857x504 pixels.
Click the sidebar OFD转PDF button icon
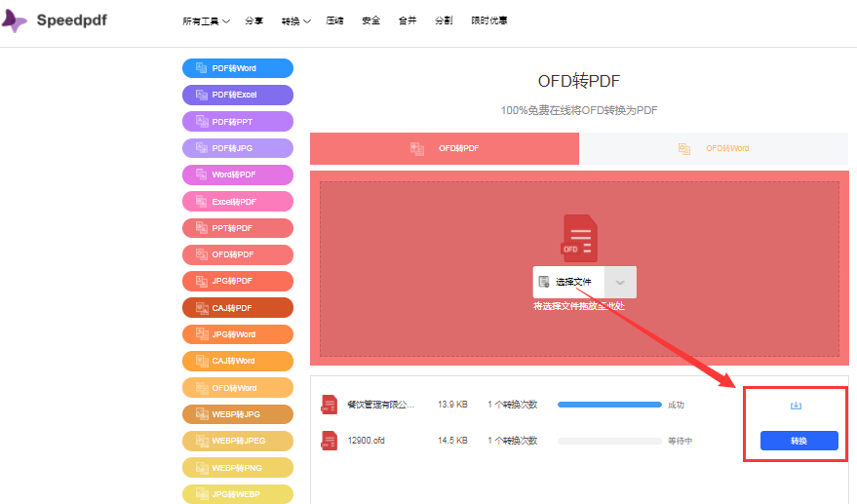(x=202, y=254)
